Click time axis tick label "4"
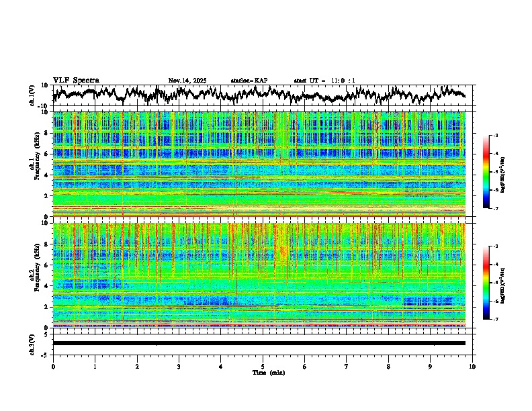This screenshot has height=411, width=532. coord(221,367)
